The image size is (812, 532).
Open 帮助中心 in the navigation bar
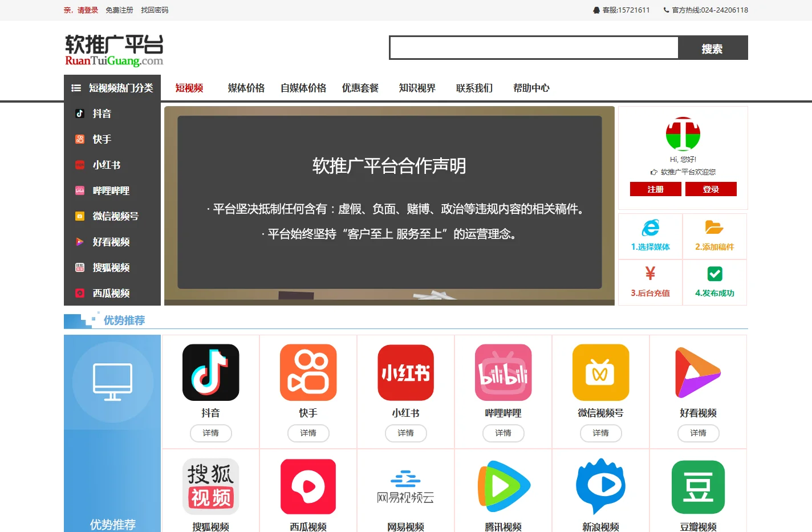pyautogui.click(x=531, y=88)
